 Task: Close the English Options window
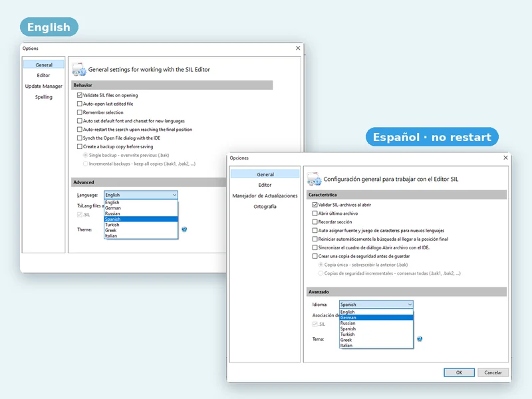[298, 48]
